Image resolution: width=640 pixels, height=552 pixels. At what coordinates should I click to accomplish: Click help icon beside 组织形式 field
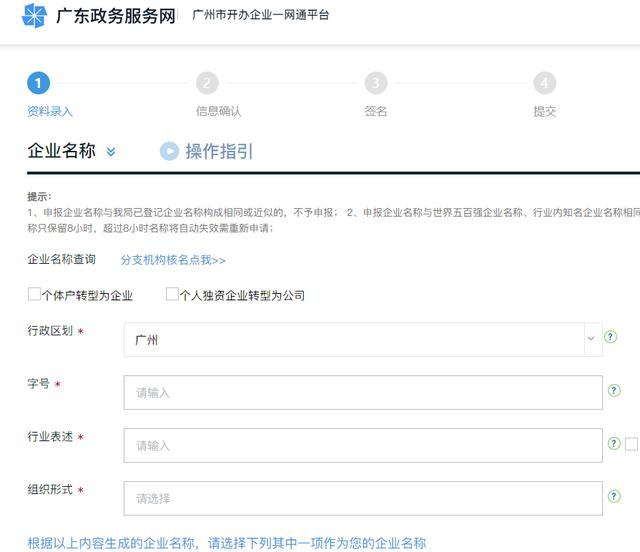coord(613,496)
